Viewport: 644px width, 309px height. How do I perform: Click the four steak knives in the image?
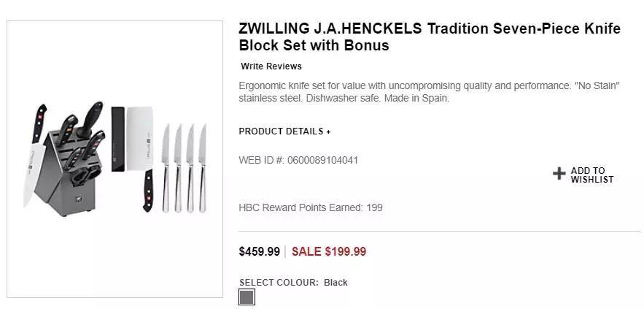tap(183, 168)
